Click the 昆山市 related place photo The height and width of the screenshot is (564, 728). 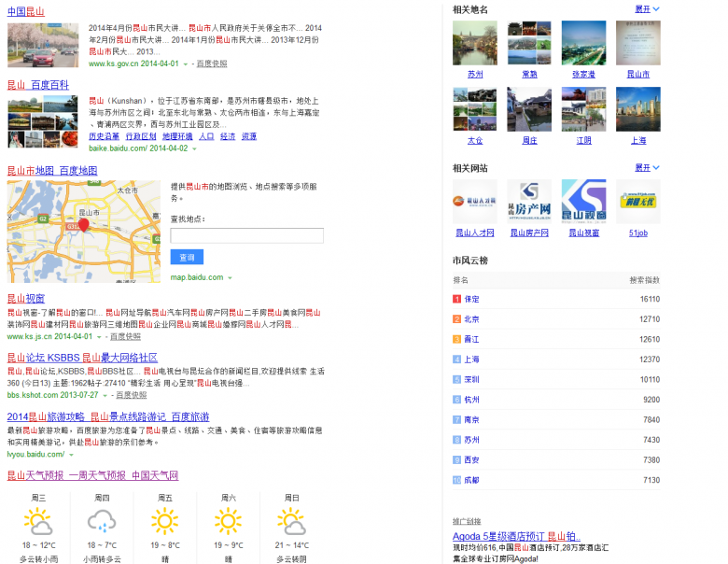(x=638, y=43)
